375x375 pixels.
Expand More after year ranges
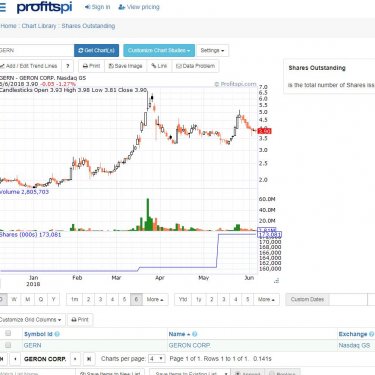point(266,299)
